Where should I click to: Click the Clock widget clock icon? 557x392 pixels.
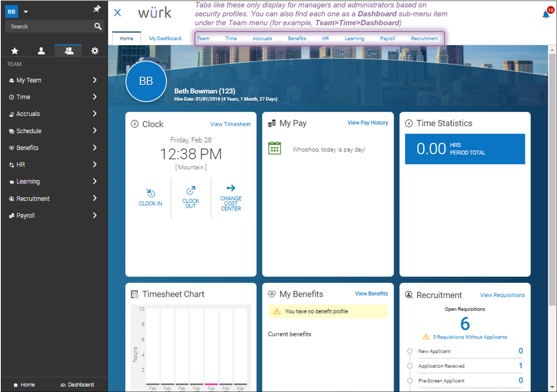pyautogui.click(x=135, y=124)
